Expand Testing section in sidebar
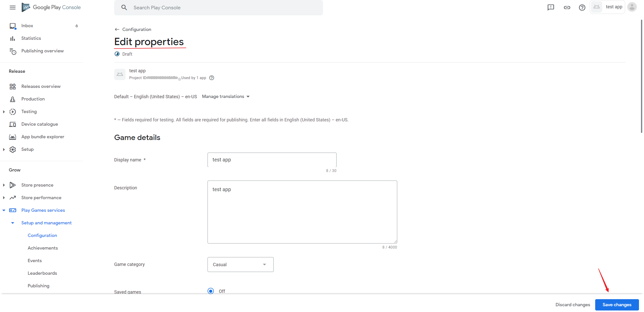The width and height of the screenshot is (644, 312). (x=4, y=111)
